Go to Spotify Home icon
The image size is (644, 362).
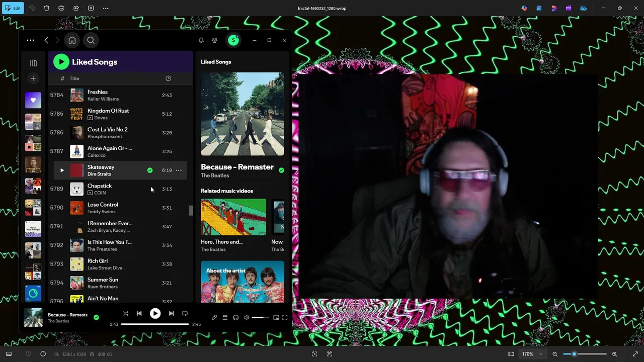pos(72,40)
